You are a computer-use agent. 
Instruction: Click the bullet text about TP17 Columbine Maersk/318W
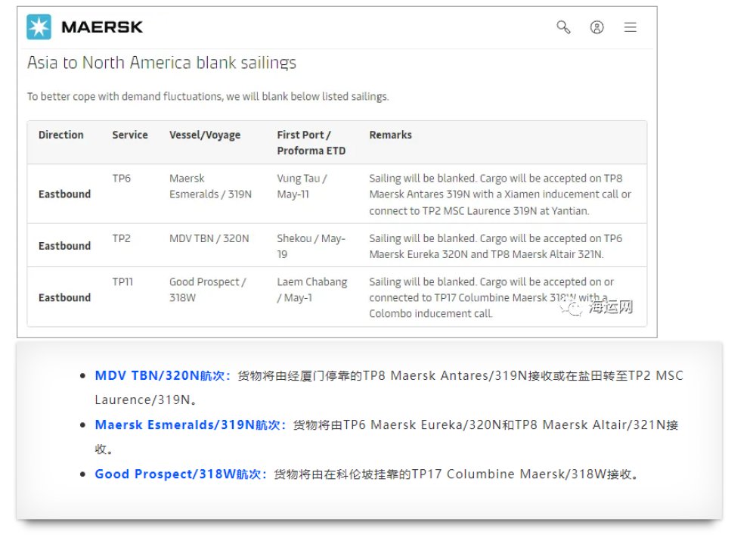pos(456,474)
